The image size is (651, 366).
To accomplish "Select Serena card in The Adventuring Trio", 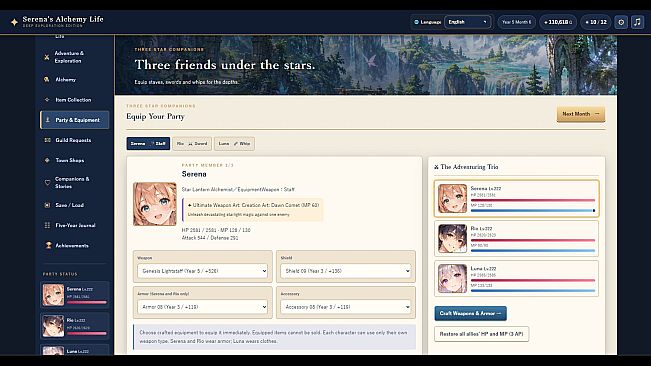I will pos(516,198).
